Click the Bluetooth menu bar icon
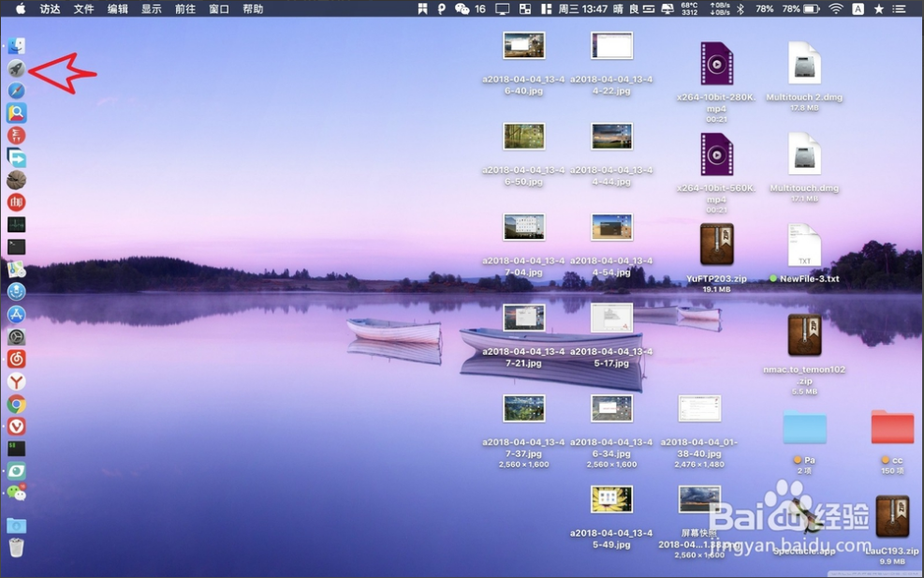 pos(740,8)
